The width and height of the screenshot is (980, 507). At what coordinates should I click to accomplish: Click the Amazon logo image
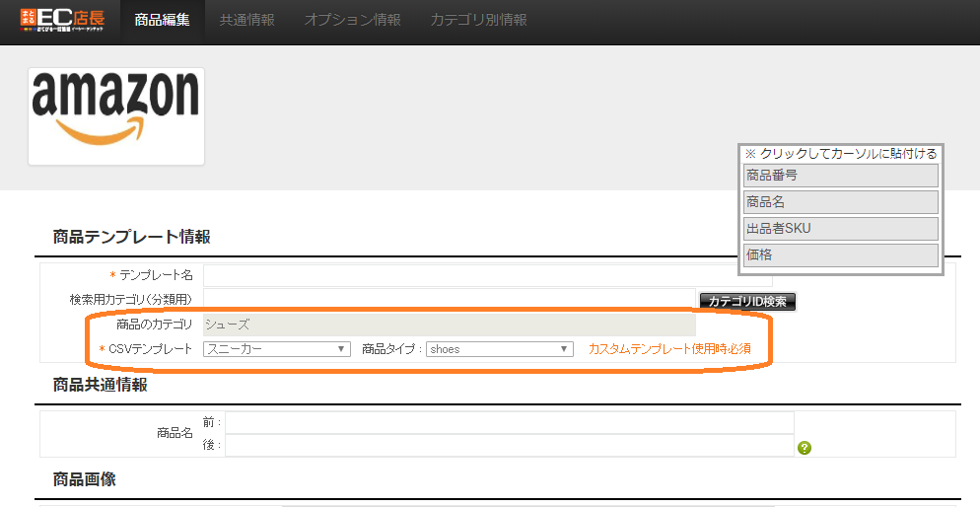[x=115, y=115]
